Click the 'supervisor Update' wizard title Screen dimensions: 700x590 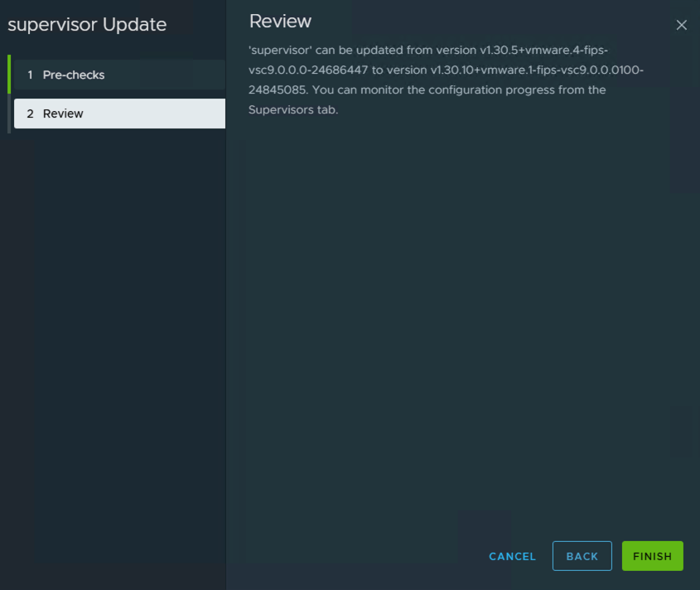(x=87, y=25)
